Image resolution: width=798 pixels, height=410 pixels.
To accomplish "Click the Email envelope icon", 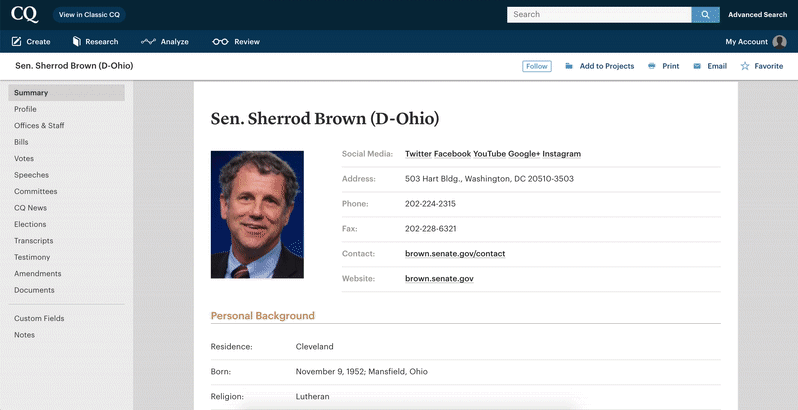I will 697,66.
